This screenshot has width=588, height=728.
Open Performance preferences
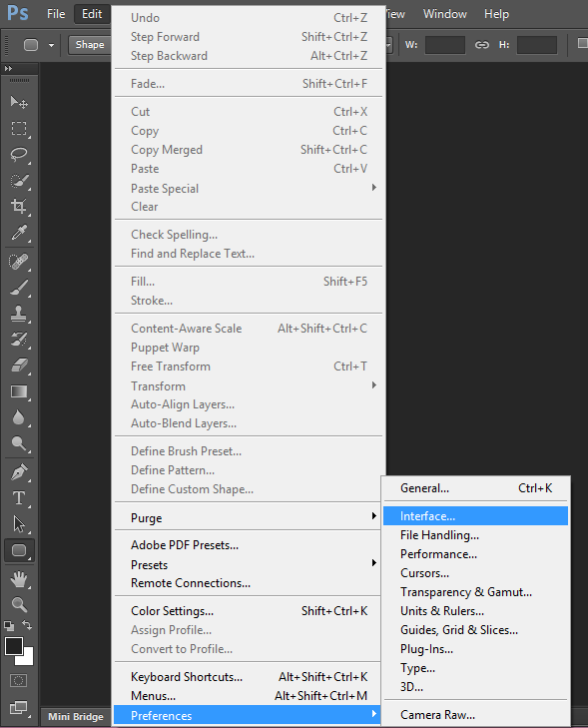(475, 554)
